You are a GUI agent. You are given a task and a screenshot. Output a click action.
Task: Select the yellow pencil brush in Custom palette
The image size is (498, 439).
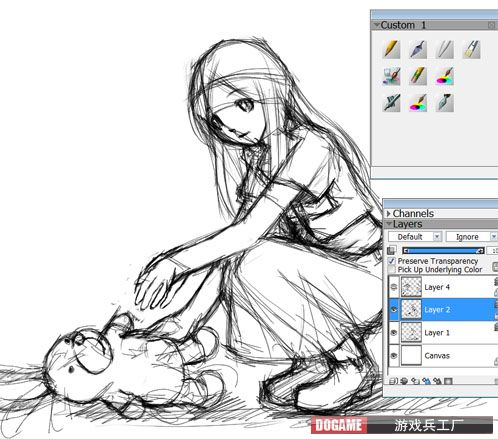391,49
